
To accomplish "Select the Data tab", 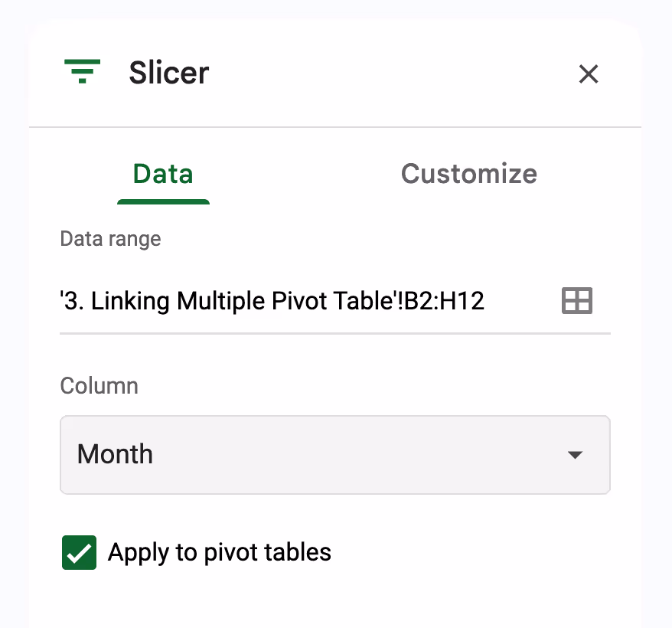I will point(163,174).
